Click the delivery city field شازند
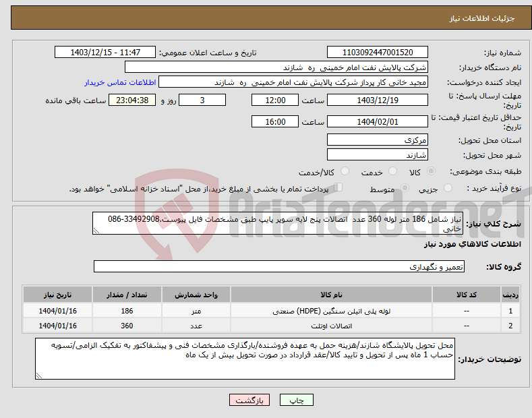The width and height of the screenshot is (532, 418). pyautogui.click(x=378, y=154)
